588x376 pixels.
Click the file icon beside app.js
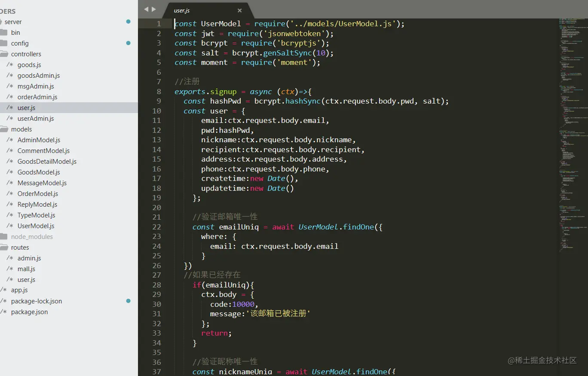pyautogui.click(x=3, y=290)
